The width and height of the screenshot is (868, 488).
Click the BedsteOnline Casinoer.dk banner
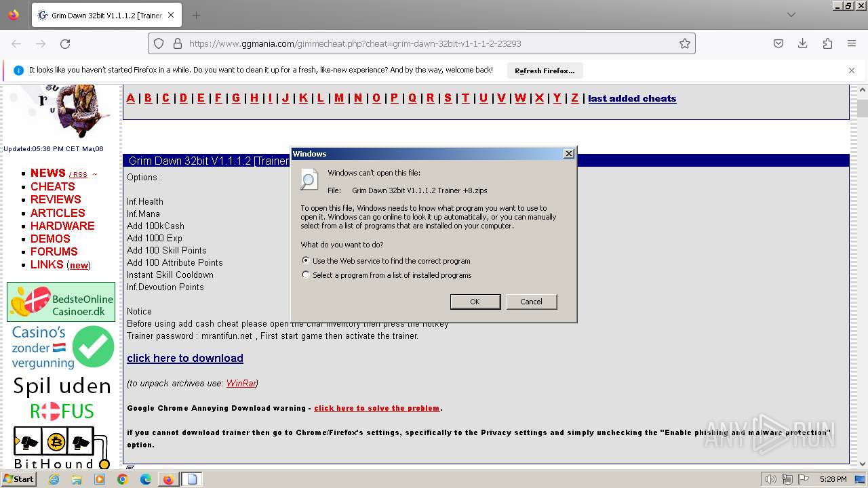pos(61,302)
